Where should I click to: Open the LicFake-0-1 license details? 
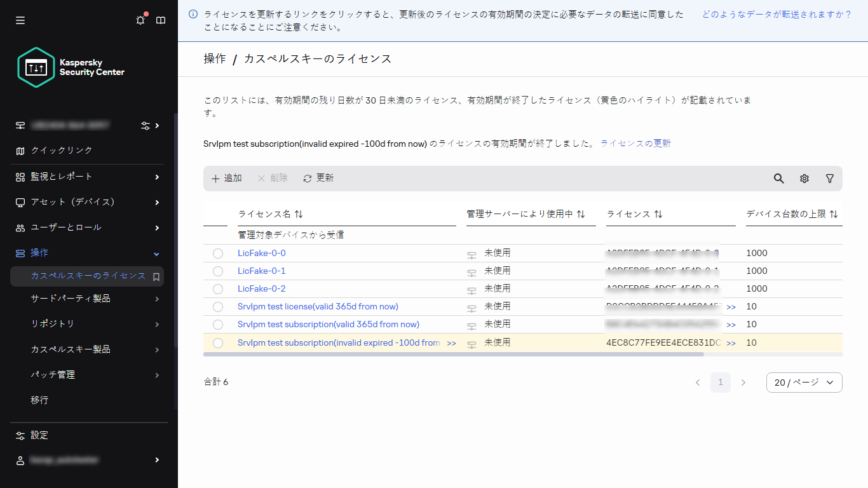pos(261,271)
